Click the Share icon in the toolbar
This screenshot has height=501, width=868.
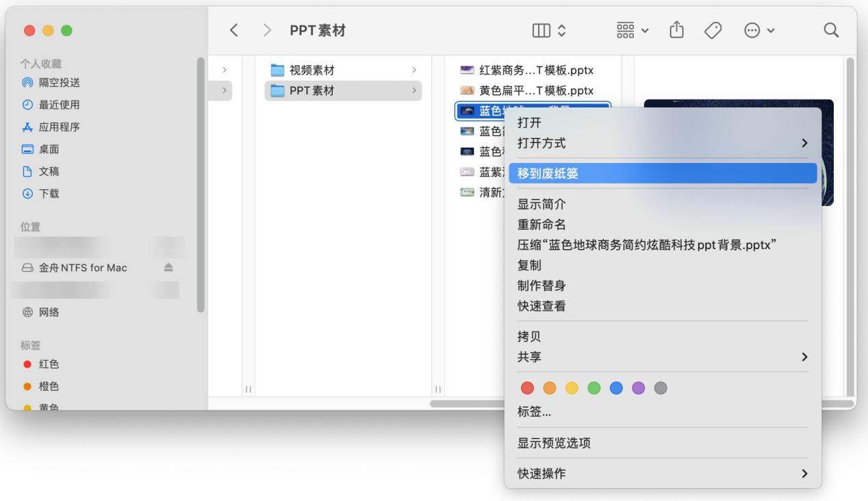(x=676, y=30)
